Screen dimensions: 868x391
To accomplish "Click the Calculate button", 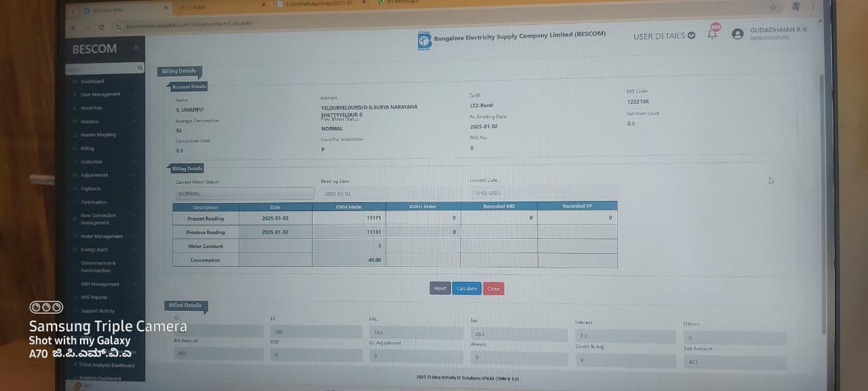I will [467, 288].
